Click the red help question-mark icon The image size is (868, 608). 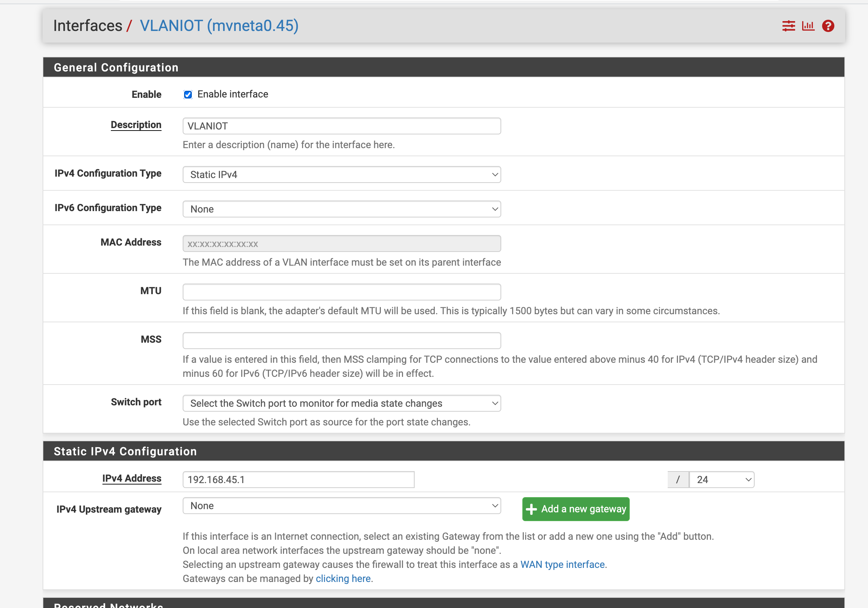tap(828, 26)
